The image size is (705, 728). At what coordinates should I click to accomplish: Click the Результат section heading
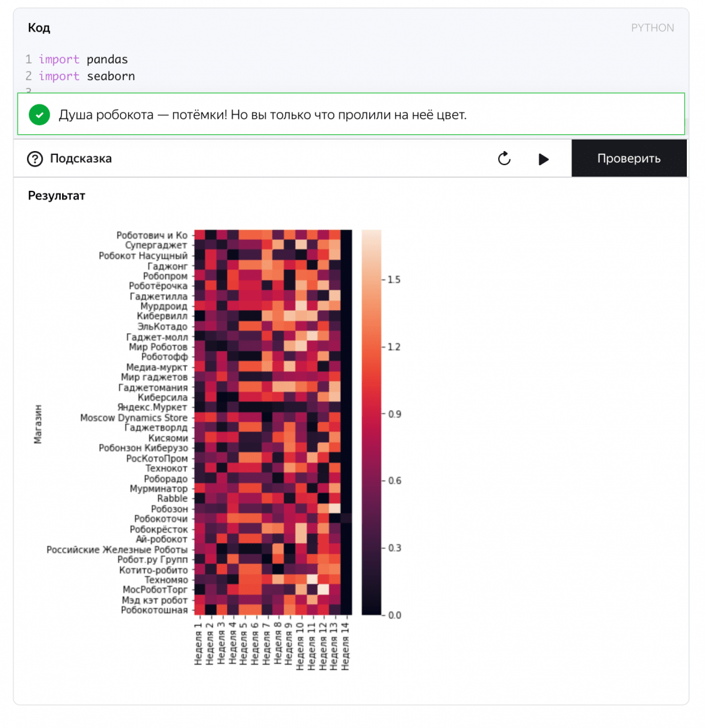57,195
